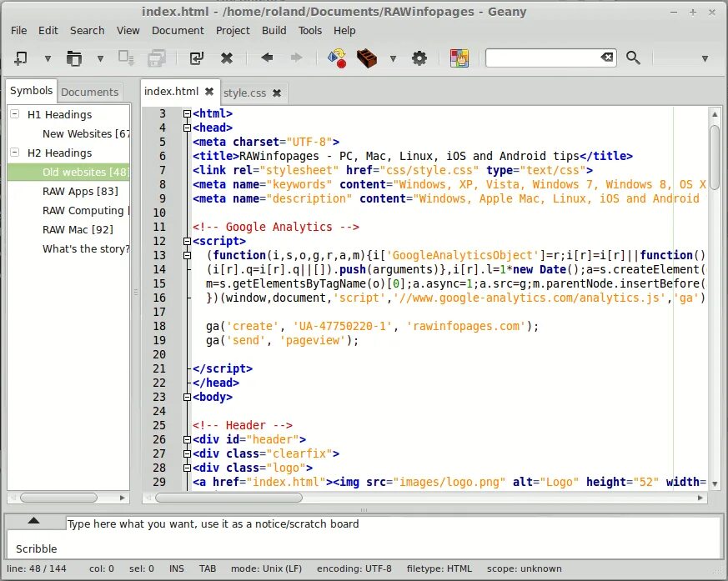Click into the toolbar search field

tap(543, 58)
